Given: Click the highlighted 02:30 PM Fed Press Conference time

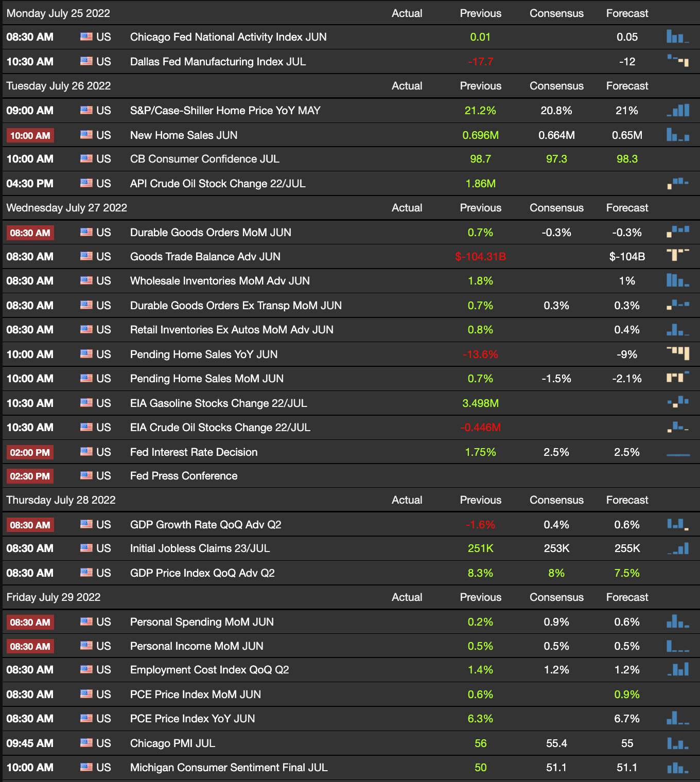Looking at the screenshot, I should [x=30, y=476].
